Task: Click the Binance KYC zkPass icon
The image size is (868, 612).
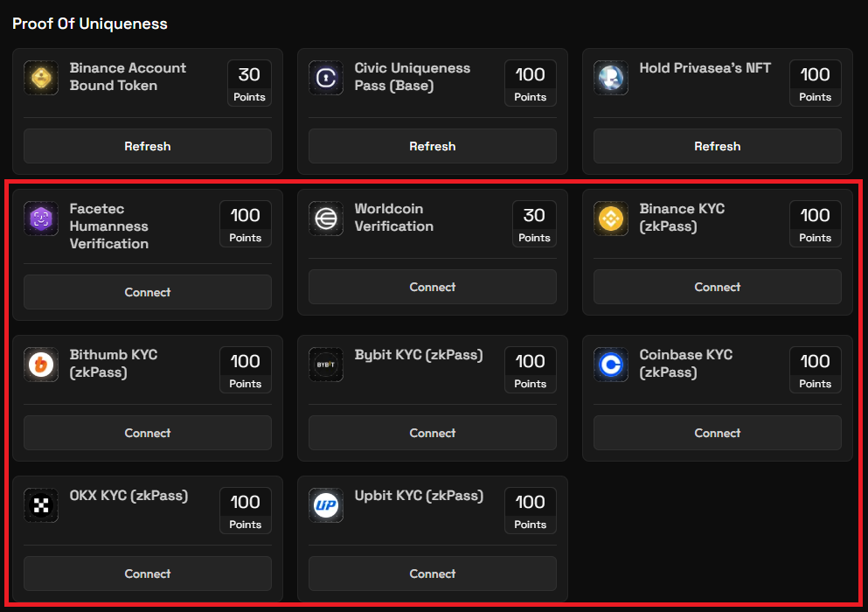Action: click(611, 219)
